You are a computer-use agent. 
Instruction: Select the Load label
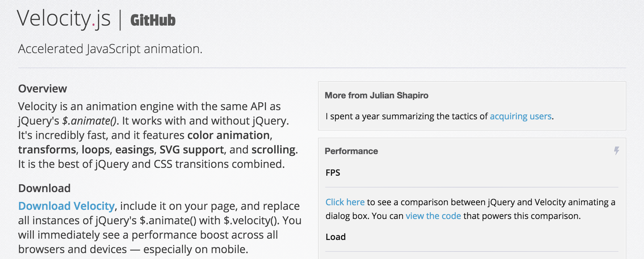pos(335,237)
